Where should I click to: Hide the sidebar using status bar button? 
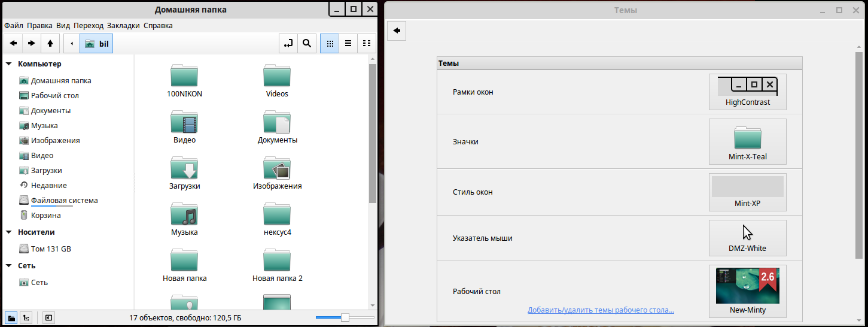click(48, 317)
